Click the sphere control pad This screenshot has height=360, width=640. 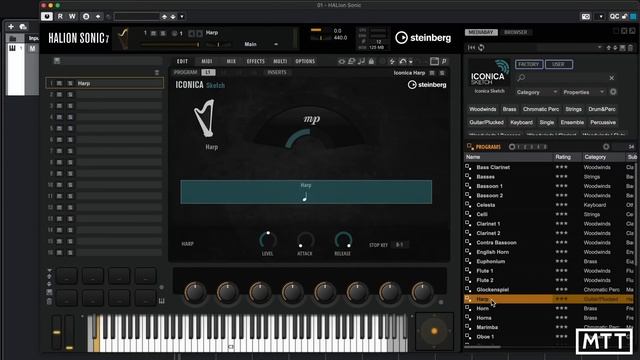pos(434,331)
